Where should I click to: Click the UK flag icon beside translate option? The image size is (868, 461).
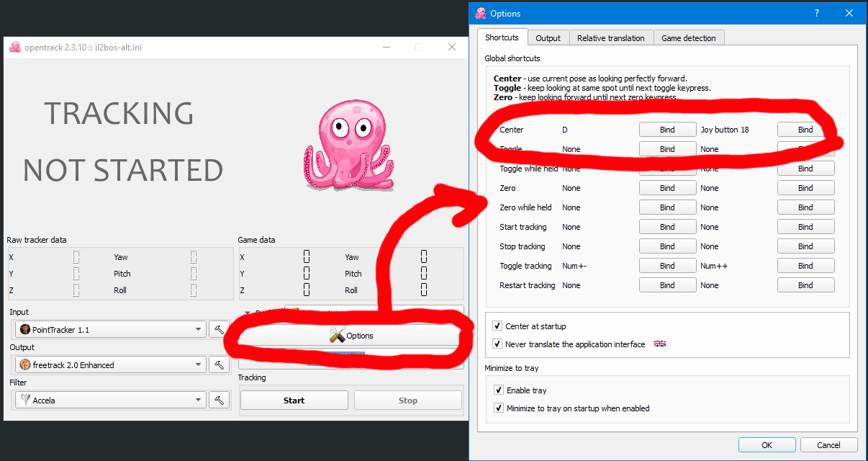pos(660,344)
